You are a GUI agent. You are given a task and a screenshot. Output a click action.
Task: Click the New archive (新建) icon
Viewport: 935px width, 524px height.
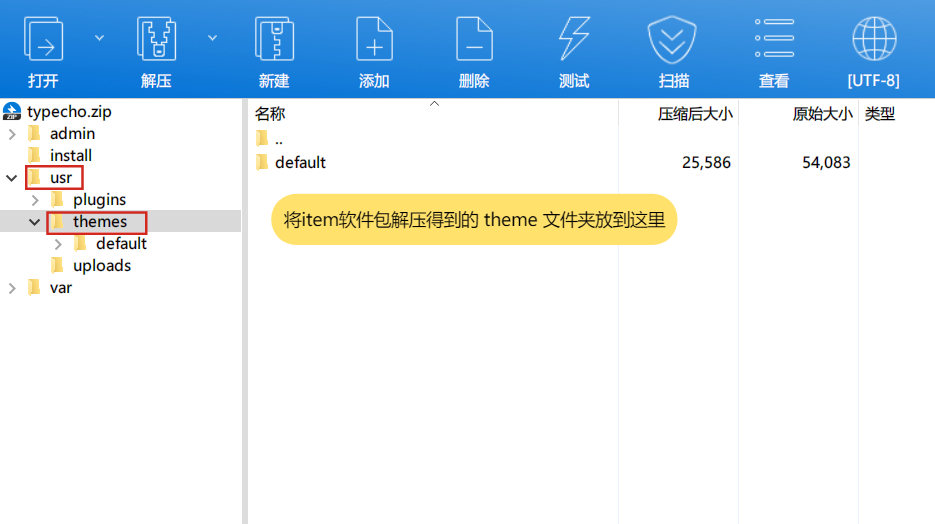pyautogui.click(x=273, y=40)
